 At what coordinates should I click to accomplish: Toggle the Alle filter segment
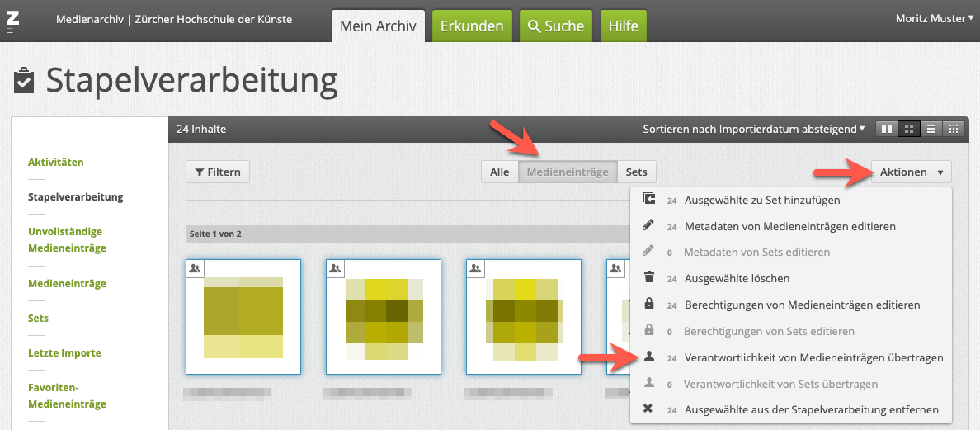pos(500,172)
